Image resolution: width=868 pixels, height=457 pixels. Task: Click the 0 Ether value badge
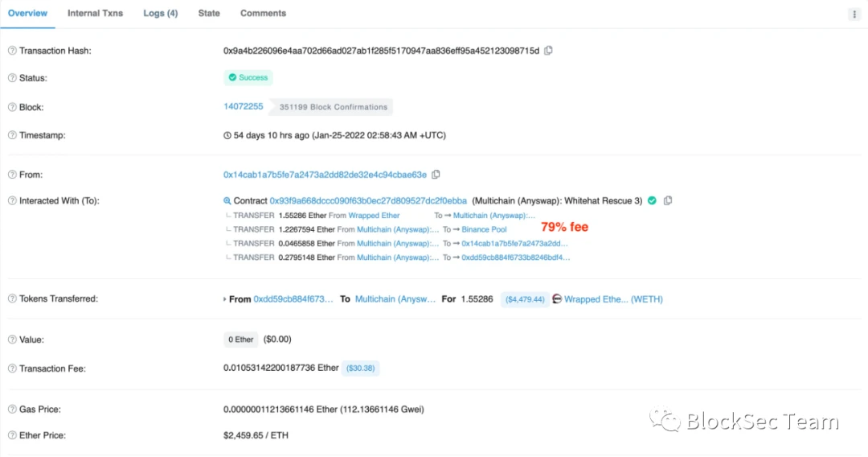pos(240,340)
